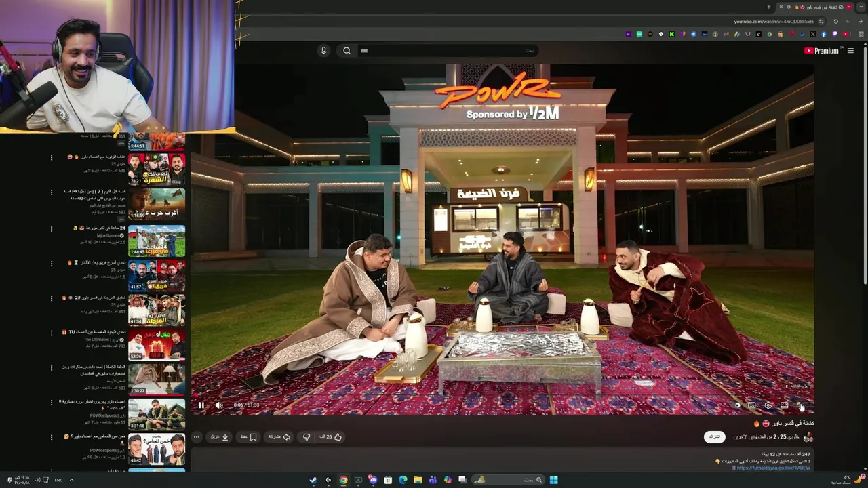The image size is (868, 488).
Task: Open the Kick bookmark icon
Action: coord(672,34)
